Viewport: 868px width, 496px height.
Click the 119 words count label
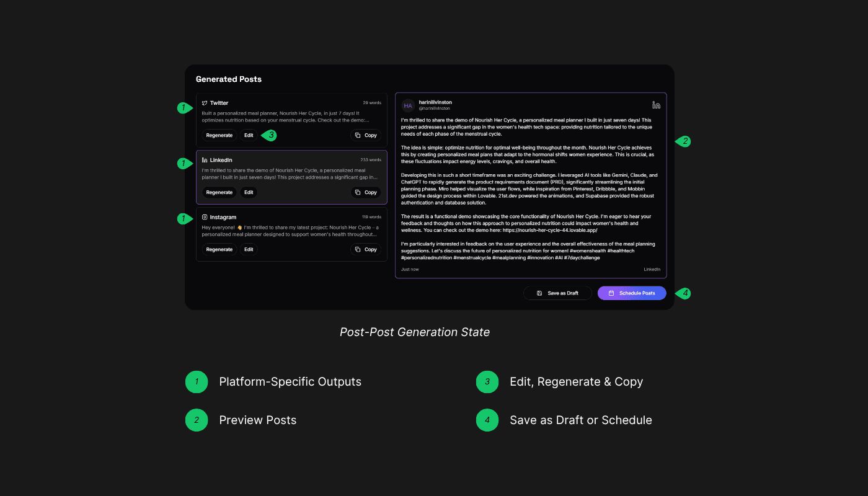[x=371, y=217]
